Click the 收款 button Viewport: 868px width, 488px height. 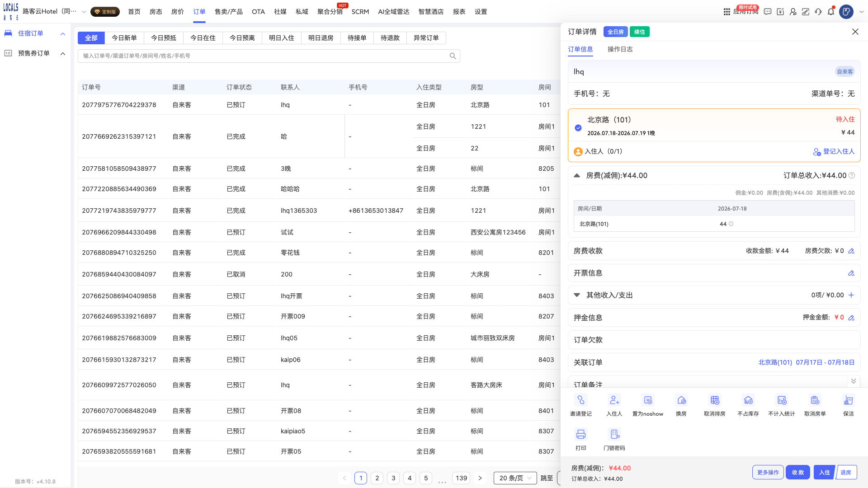coord(798,472)
